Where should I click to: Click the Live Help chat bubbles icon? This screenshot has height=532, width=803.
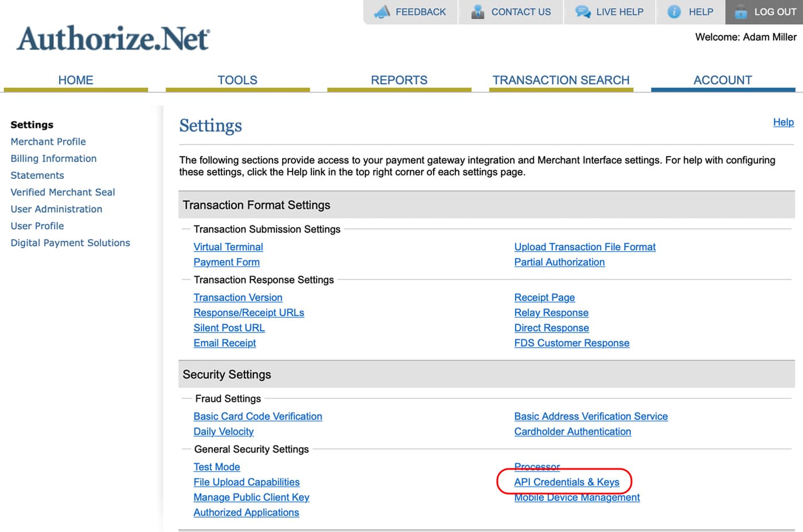tap(583, 11)
